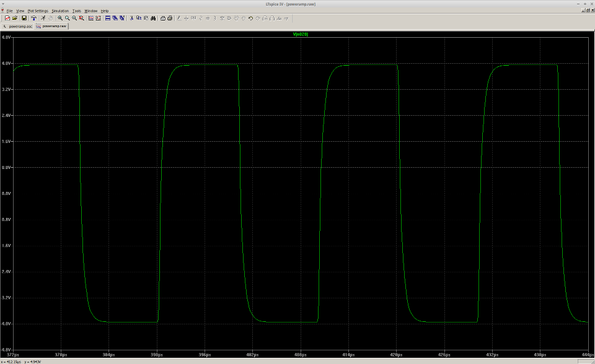Cascade windows using the toolbar icon

coord(115,18)
